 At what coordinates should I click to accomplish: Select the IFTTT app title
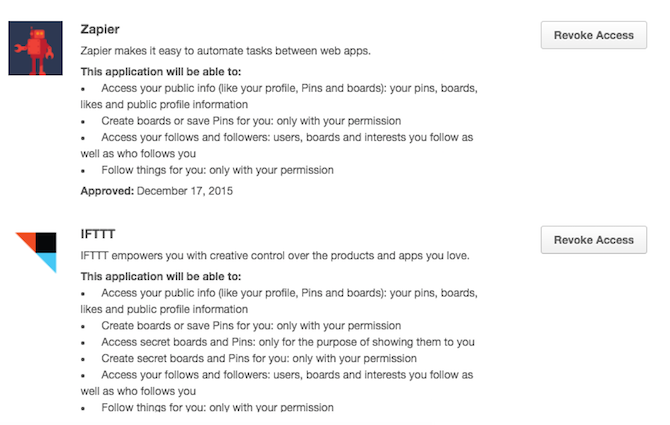[x=98, y=234]
